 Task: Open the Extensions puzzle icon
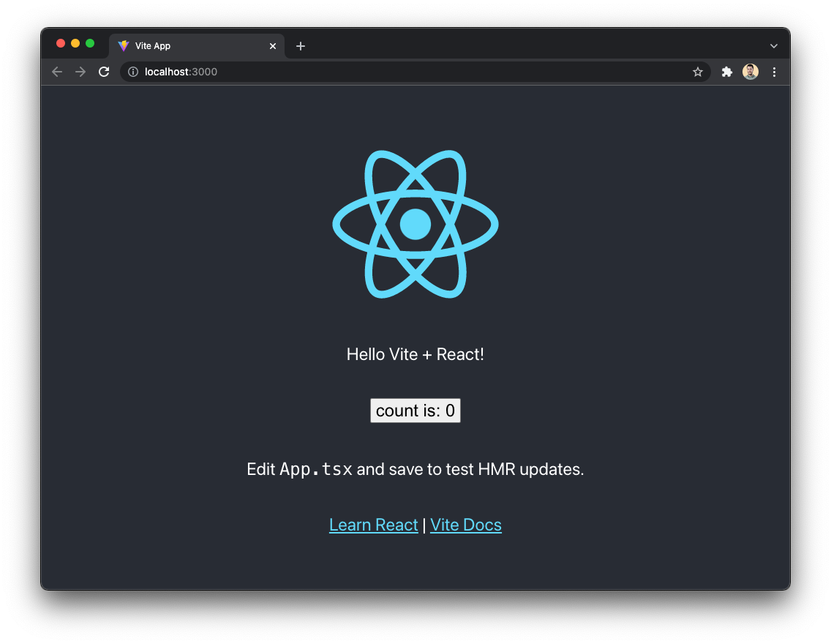click(x=726, y=72)
